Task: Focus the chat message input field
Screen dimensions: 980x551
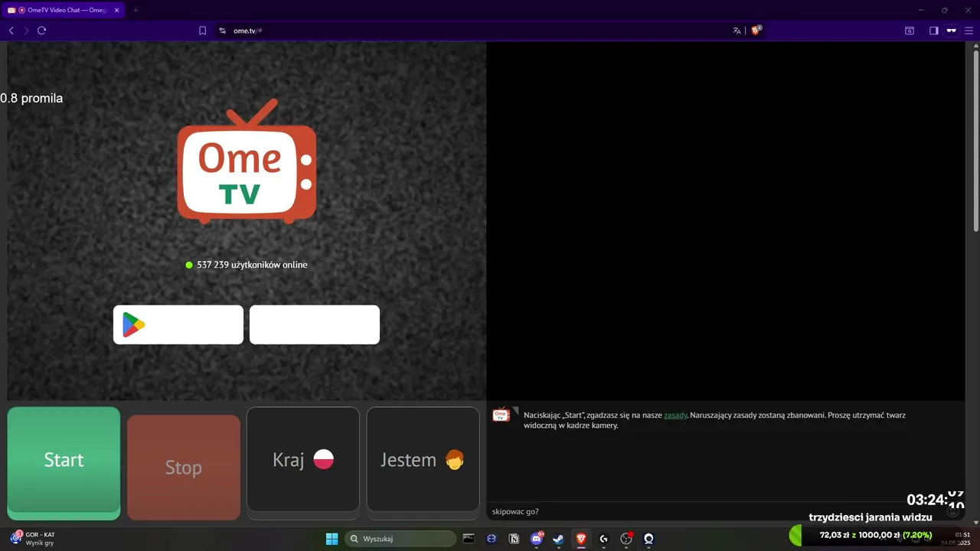Action: click(x=720, y=511)
